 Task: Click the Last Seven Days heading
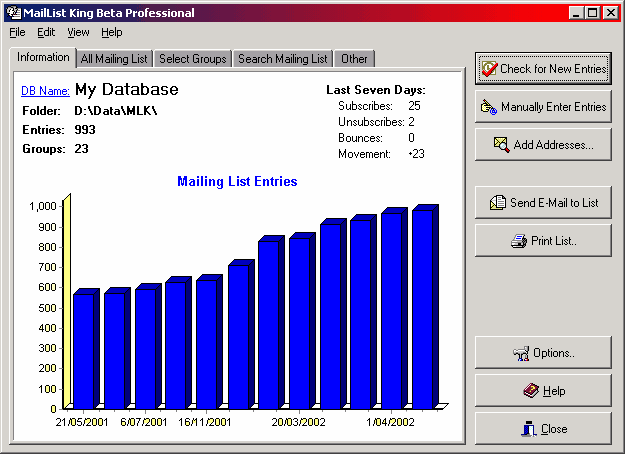point(376,90)
